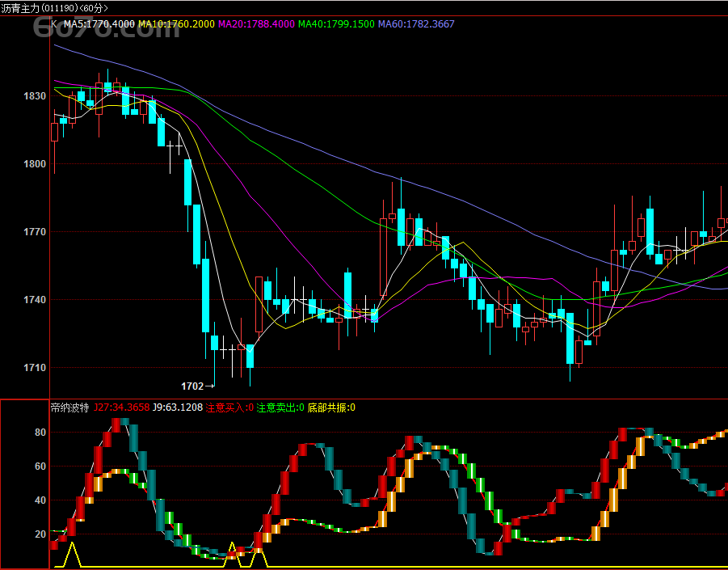Click the 1830 price axis label
Image resolution: width=728 pixels, height=570 pixels.
click(x=35, y=96)
